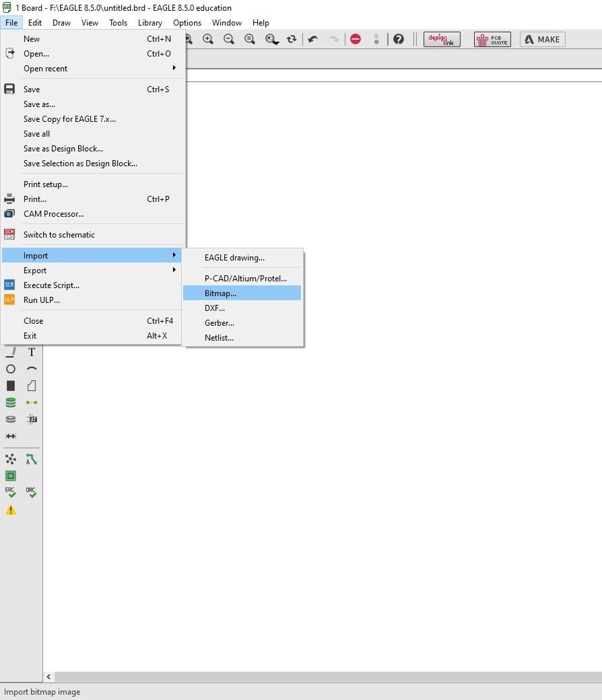
Task: Select Bitmap... import option
Action: 242,293
